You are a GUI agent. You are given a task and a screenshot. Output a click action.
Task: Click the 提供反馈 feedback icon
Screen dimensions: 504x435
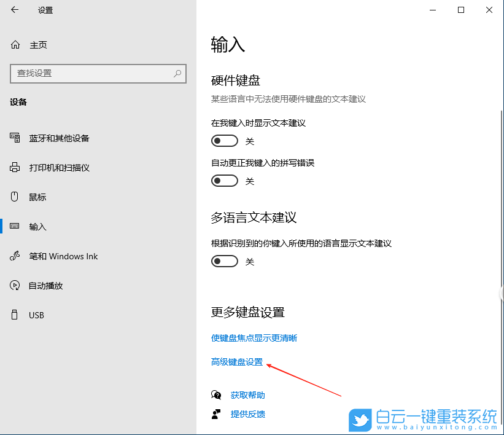coord(216,414)
